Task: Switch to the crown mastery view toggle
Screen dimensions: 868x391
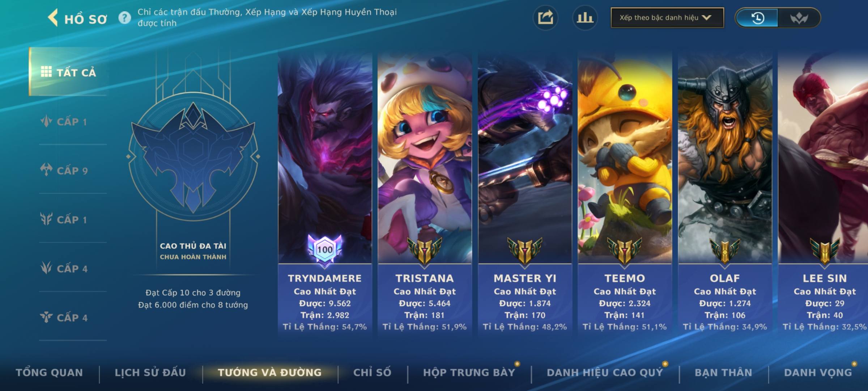Action: coord(799,18)
